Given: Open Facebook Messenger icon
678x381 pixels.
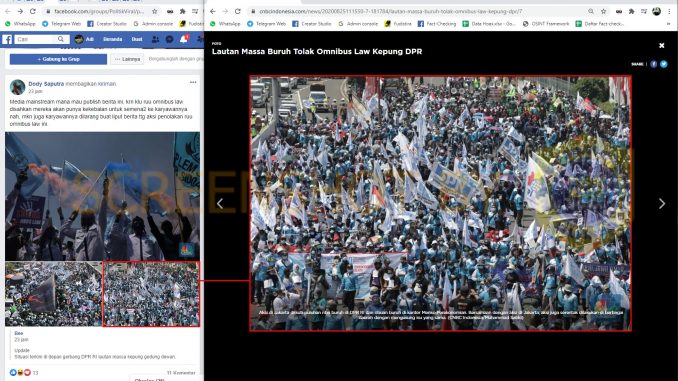Looking at the screenshot, I should tap(170, 39).
